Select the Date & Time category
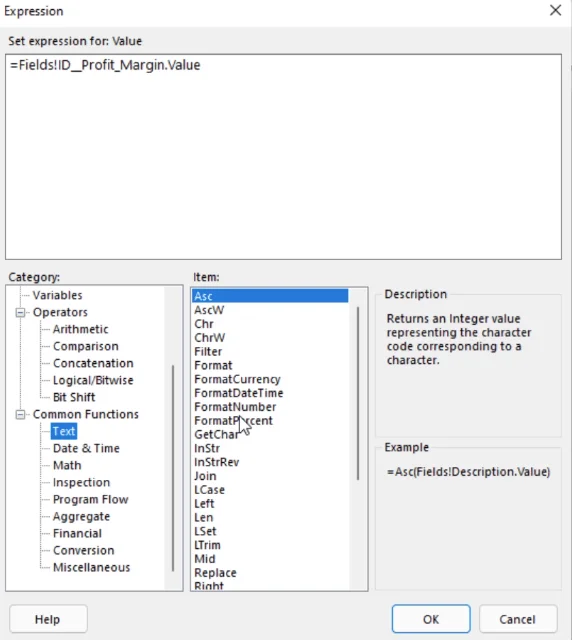 [86, 448]
